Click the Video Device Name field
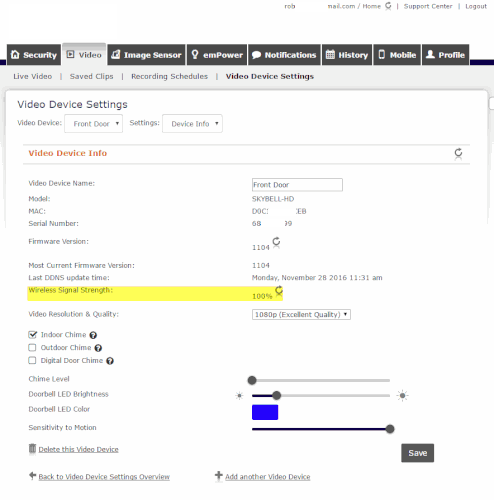 pos(297,185)
